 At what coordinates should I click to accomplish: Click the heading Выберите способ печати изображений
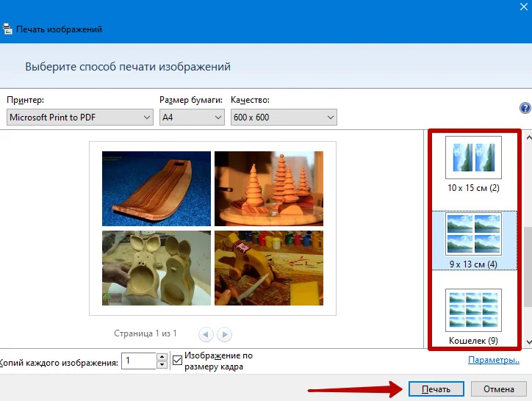coord(128,67)
